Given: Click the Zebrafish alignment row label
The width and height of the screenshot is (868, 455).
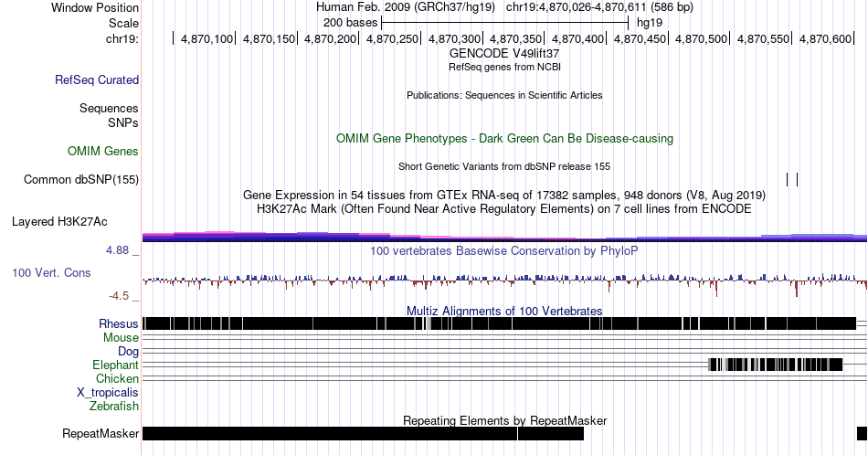Looking at the screenshot, I should (x=114, y=407).
